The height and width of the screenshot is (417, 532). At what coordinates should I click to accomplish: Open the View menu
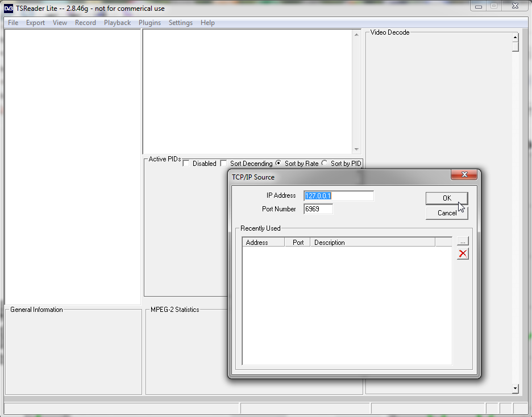[60, 23]
